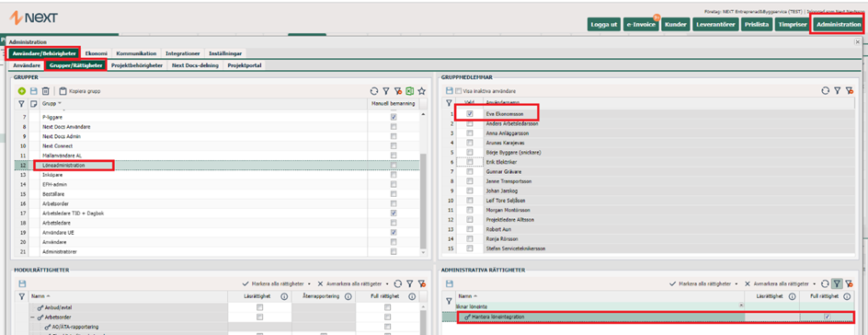This screenshot has height=335, width=868.
Task: Close the Administration window
Action: click(x=858, y=41)
